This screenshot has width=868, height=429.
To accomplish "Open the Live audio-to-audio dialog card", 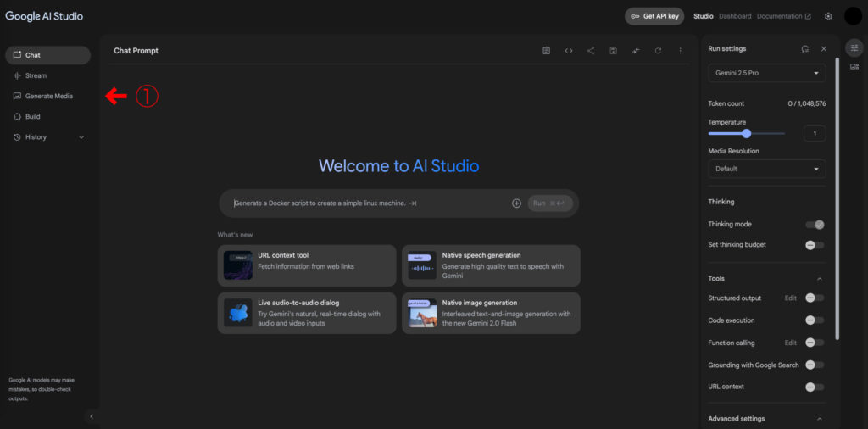I will tap(307, 313).
